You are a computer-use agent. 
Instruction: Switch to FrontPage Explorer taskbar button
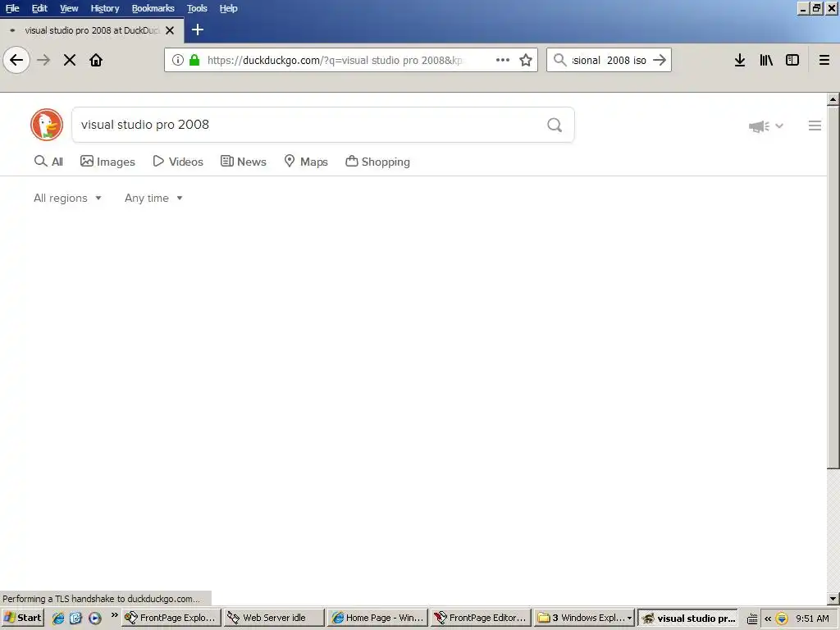(x=171, y=618)
